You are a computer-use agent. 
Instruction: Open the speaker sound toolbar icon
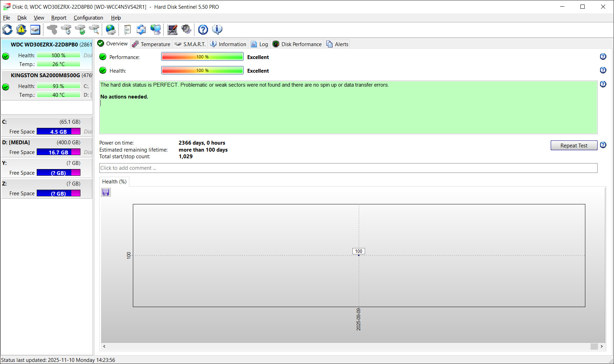click(x=186, y=30)
